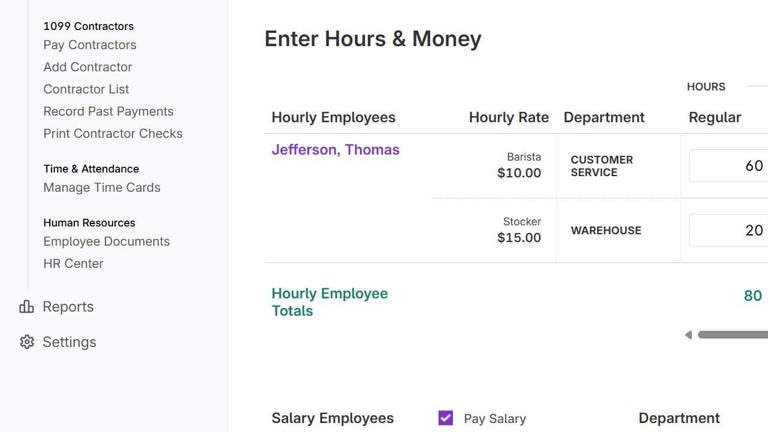Click the horizontal scrollbar under the hours table
This screenshot has width=768, height=432.
pos(733,335)
